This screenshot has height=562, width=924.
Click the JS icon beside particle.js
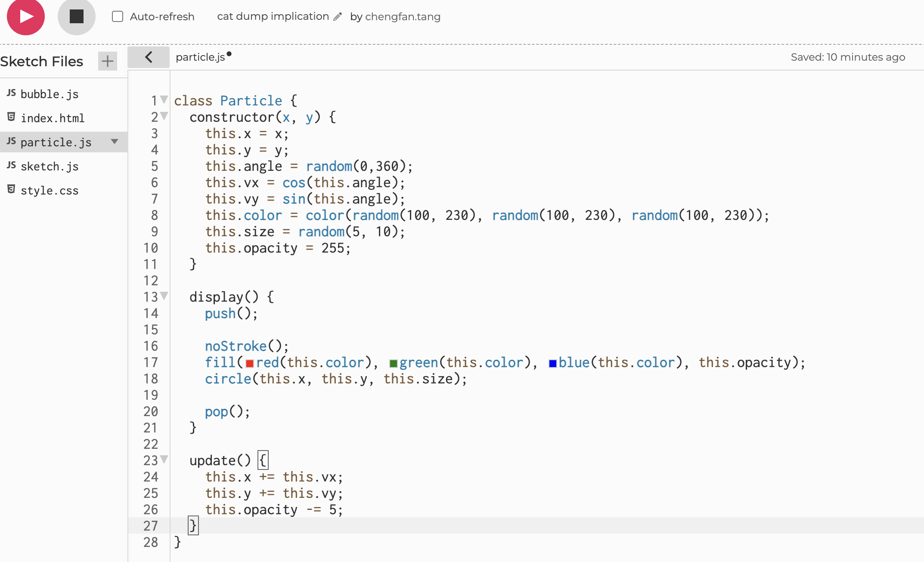pos(11,141)
